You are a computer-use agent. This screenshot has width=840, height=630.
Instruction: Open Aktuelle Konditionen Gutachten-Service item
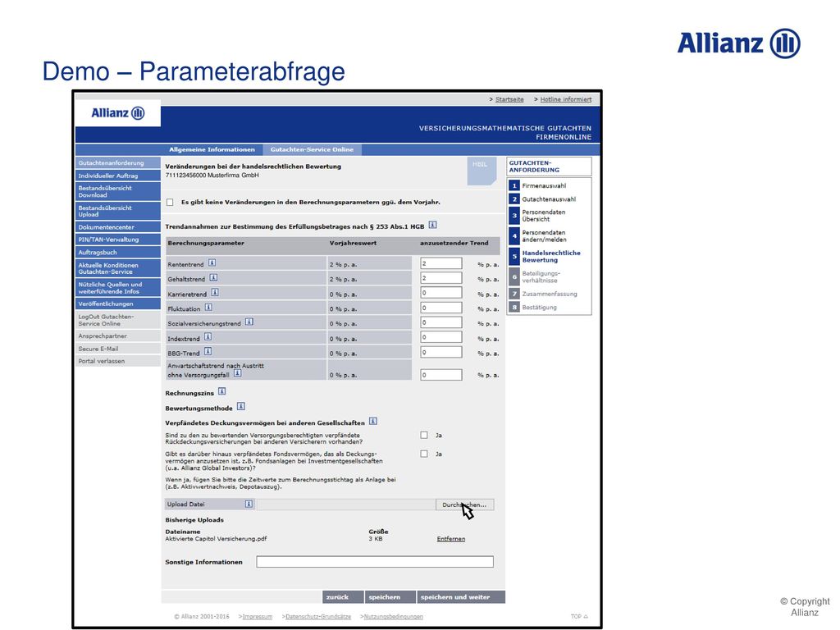click(118, 268)
